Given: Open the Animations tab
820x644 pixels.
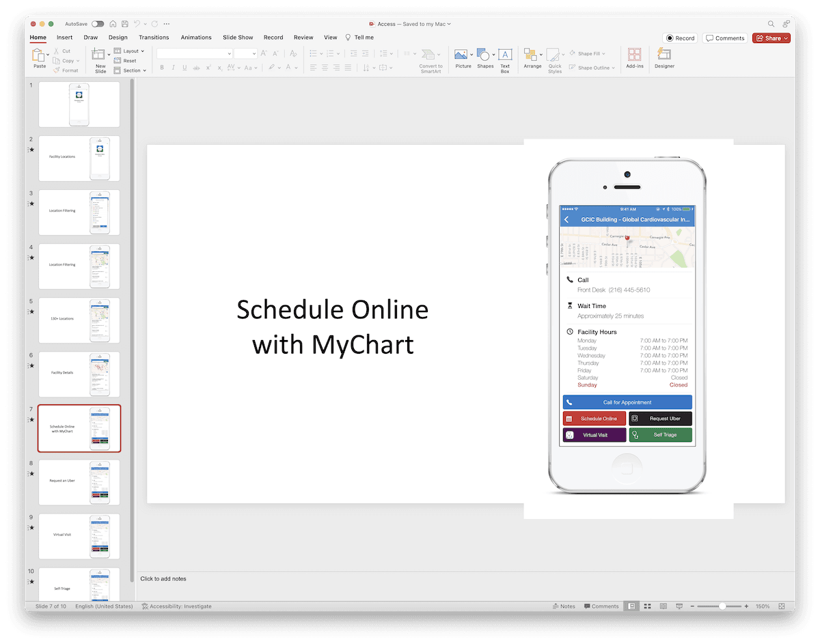Looking at the screenshot, I should click(x=196, y=38).
